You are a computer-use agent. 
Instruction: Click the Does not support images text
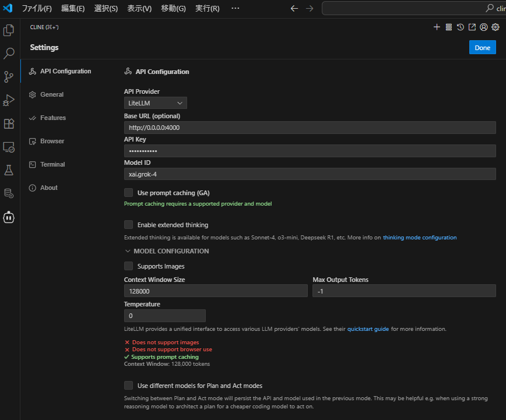tap(166, 343)
